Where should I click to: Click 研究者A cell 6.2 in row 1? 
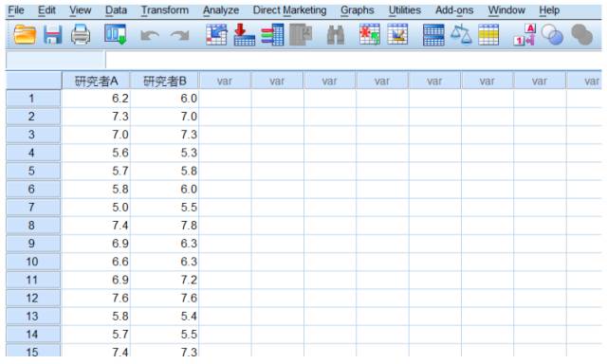(96, 99)
